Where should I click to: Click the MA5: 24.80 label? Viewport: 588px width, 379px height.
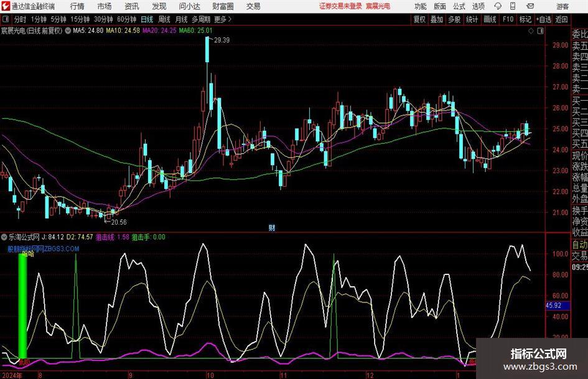point(88,30)
